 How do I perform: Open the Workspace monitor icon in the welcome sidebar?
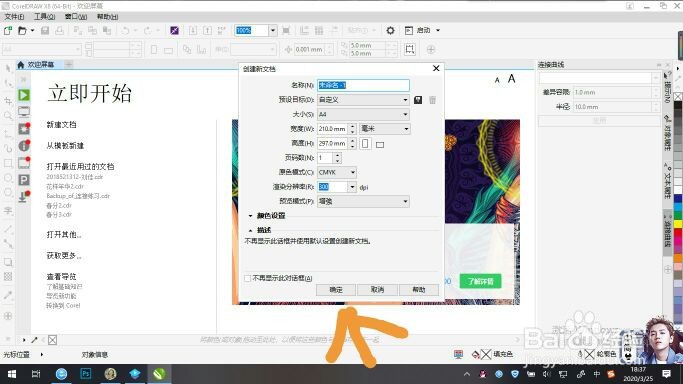(x=24, y=112)
